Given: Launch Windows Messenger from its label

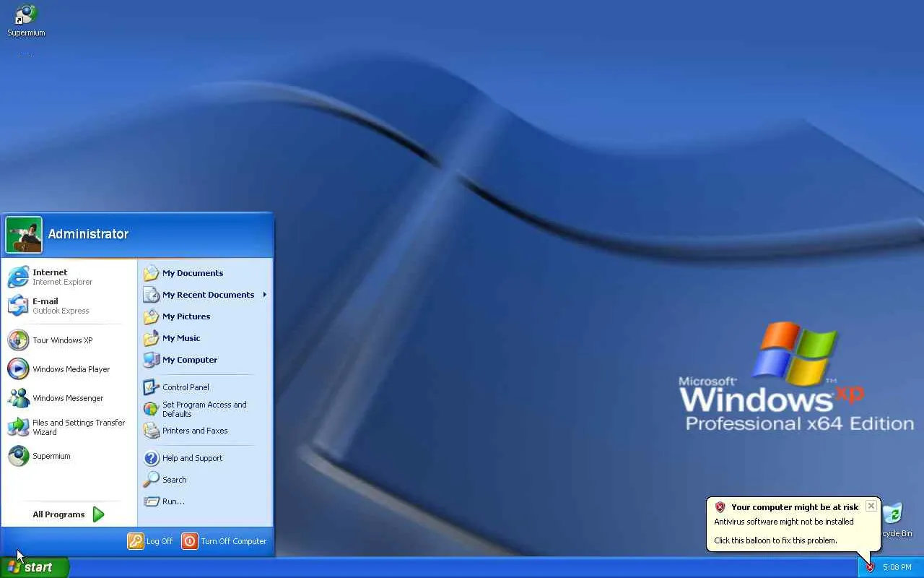Looking at the screenshot, I should click(68, 398).
